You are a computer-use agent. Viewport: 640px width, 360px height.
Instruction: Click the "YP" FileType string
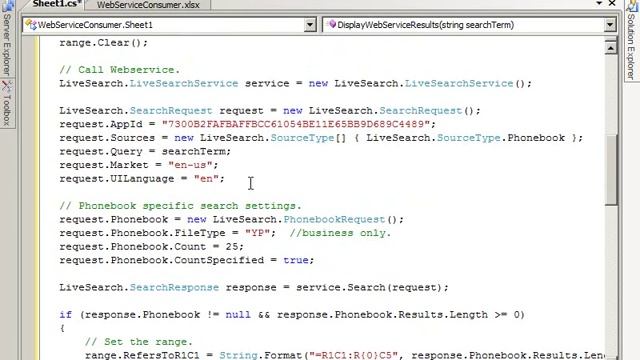click(257, 233)
